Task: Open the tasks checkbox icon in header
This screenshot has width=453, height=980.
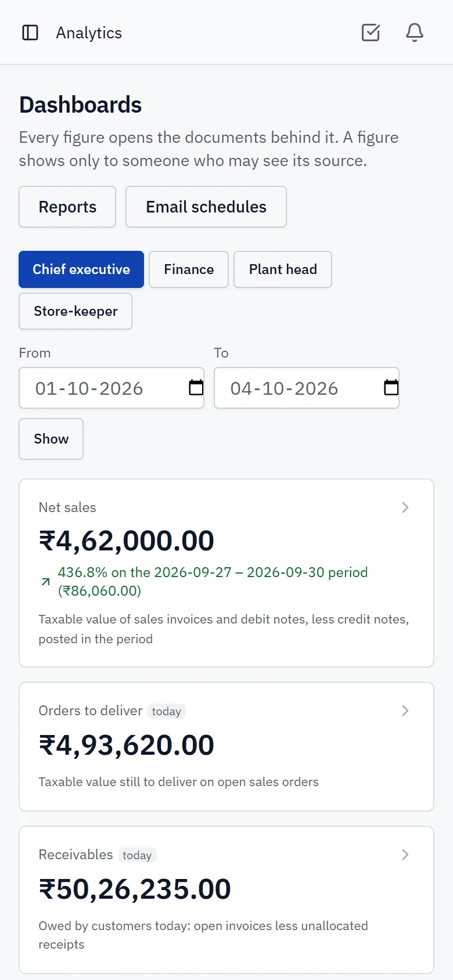Action: (371, 33)
